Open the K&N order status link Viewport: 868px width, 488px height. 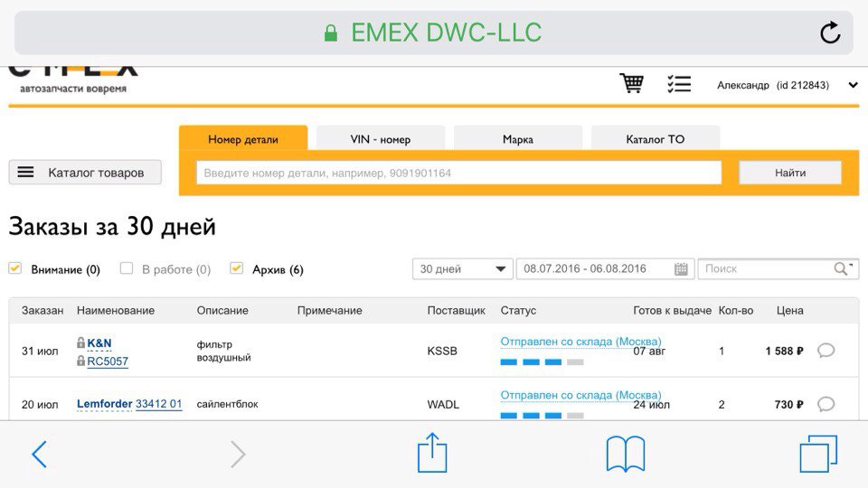pyautogui.click(x=580, y=342)
